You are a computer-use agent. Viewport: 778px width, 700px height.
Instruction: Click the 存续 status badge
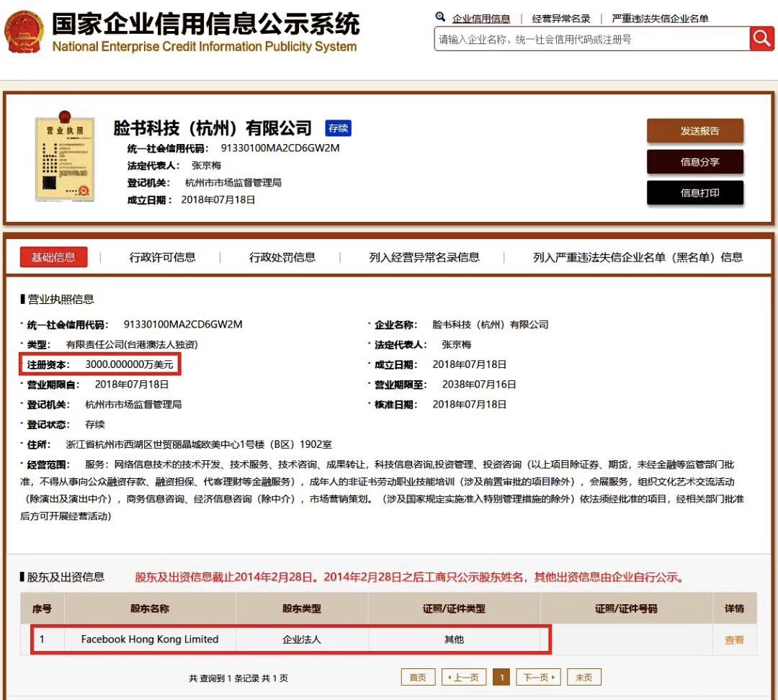pyautogui.click(x=338, y=128)
